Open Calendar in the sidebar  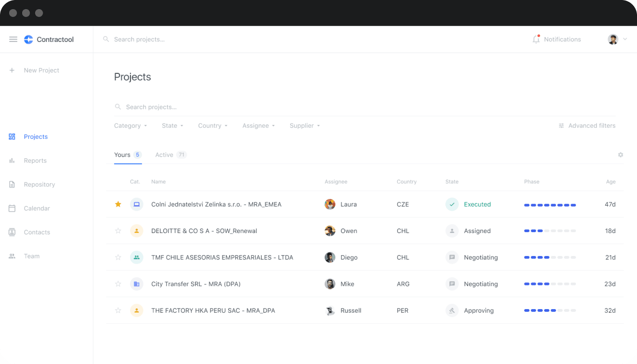[37, 208]
